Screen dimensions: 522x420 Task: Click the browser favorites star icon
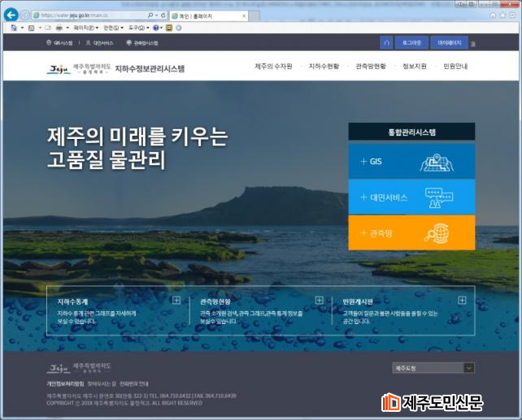click(x=503, y=15)
